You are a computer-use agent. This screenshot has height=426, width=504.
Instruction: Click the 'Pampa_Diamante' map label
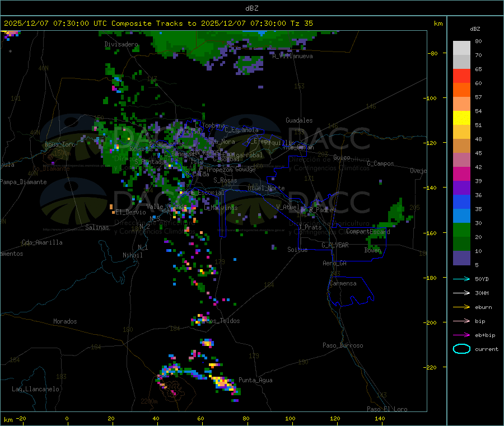(23, 182)
